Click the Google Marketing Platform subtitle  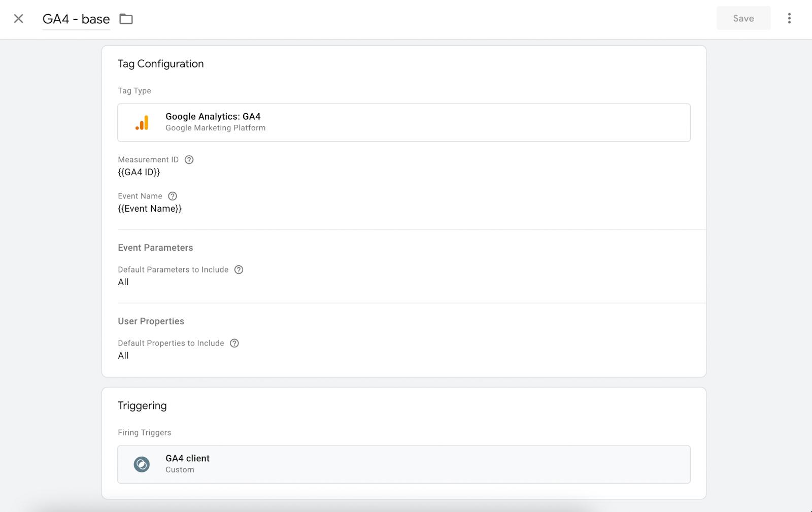coord(215,128)
